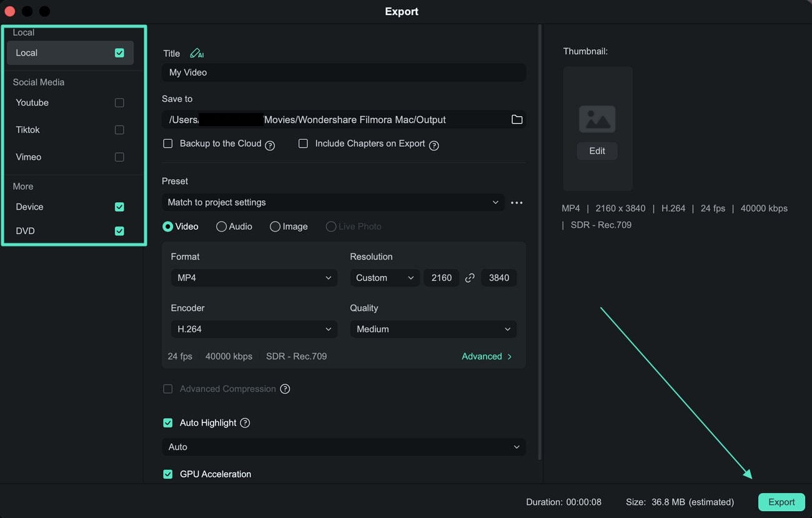
Task: Enable the Youtube export checkbox
Action: [119, 103]
